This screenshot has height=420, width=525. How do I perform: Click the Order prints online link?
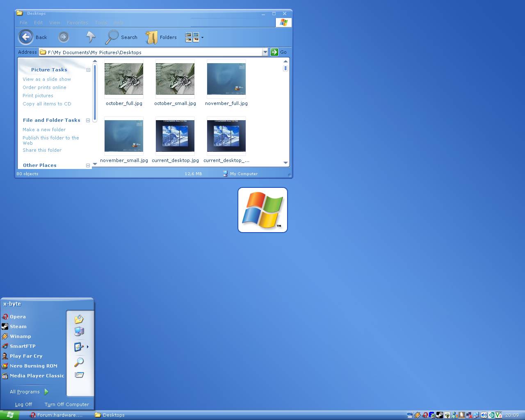44,87
